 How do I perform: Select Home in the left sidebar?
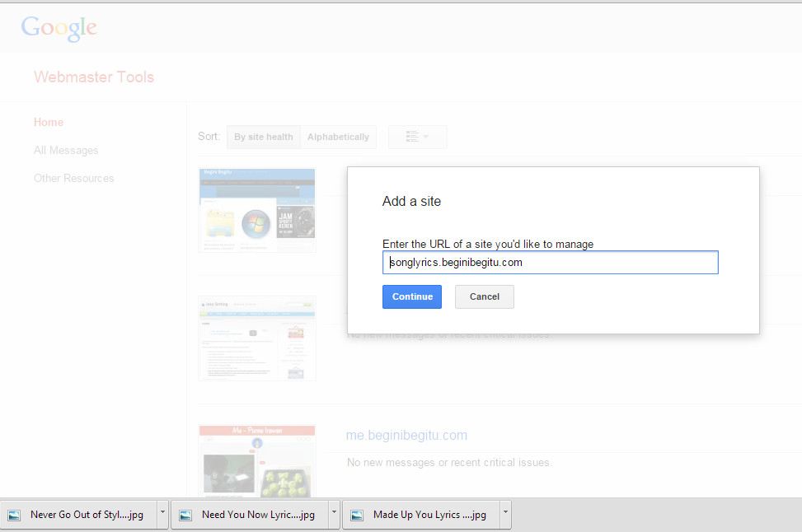coord(49,122)
